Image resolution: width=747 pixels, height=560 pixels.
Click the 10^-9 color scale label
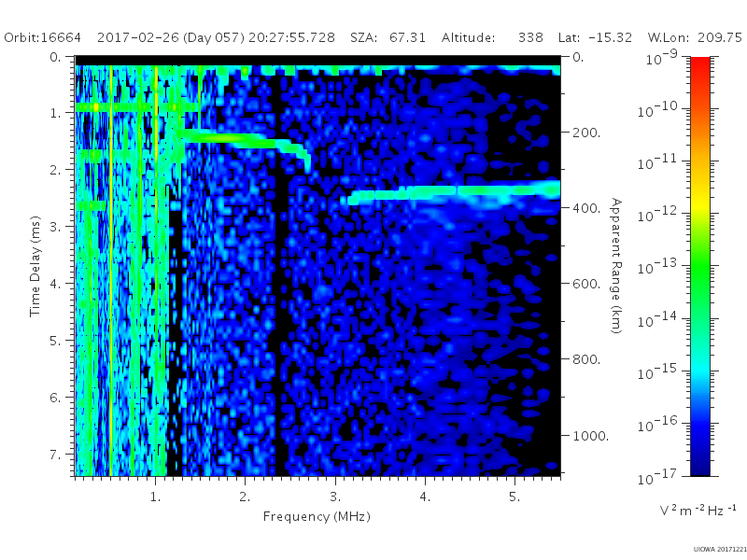coord(662,57)
